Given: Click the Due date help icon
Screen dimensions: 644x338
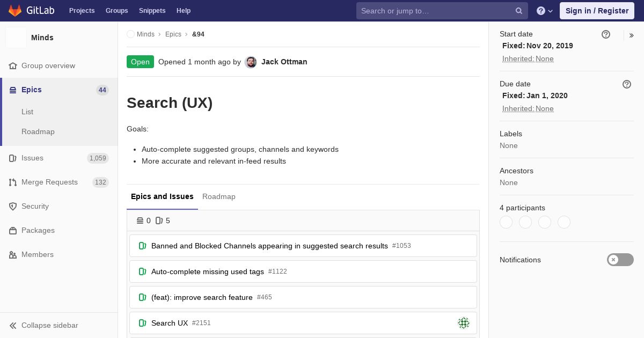Looking at the screenshot, I should [627, 84].
